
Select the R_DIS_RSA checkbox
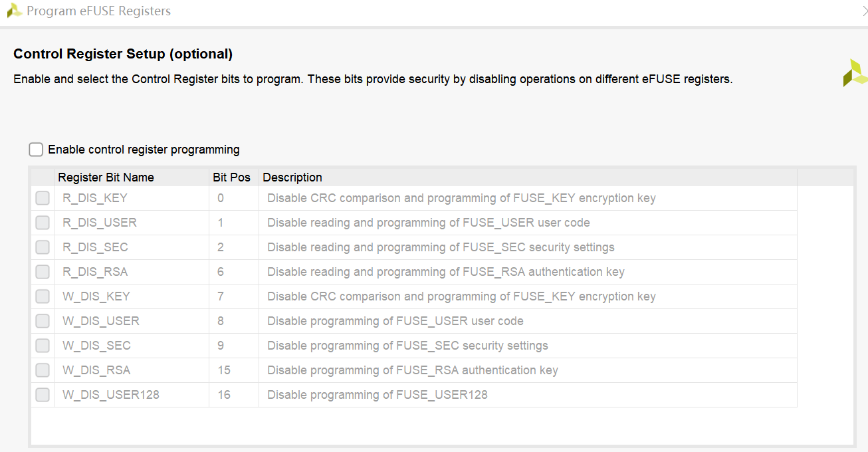point(43,272)
